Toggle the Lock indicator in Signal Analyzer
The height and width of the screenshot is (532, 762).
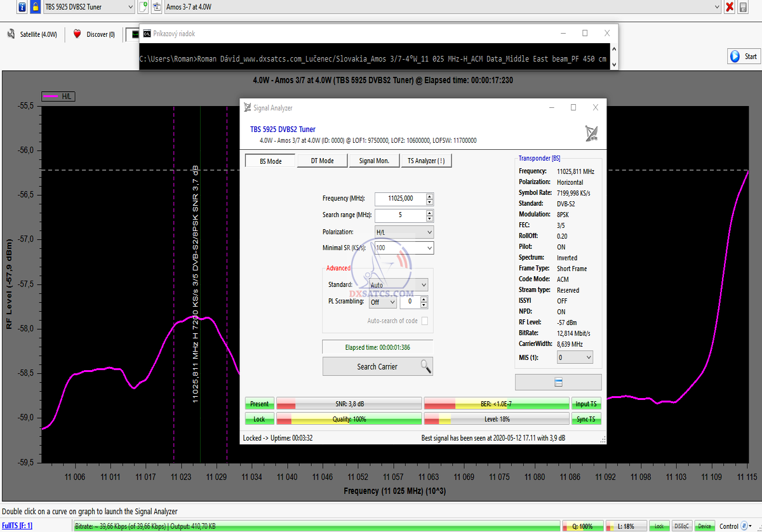(x=259, y=419)
